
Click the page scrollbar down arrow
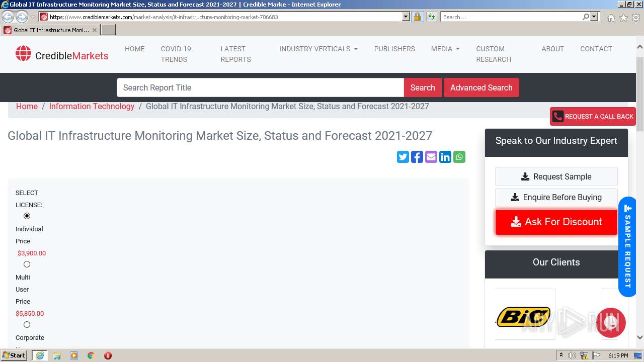tap(639, 338)
